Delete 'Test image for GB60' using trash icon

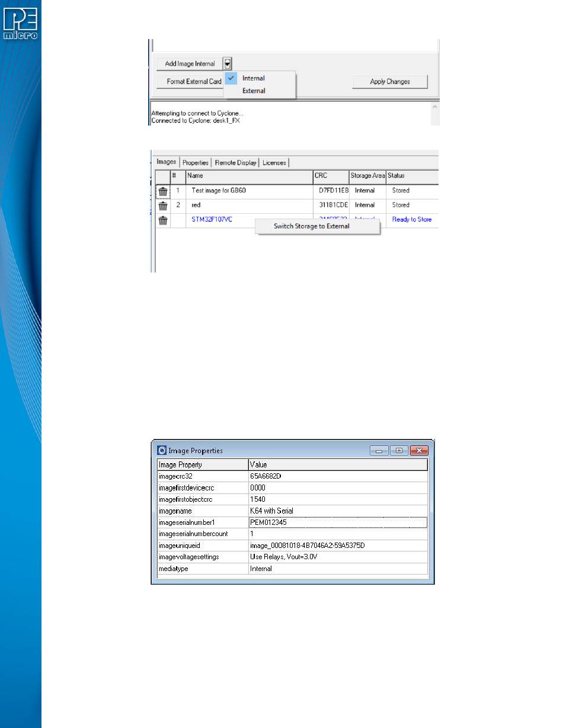tap(163, 191)
